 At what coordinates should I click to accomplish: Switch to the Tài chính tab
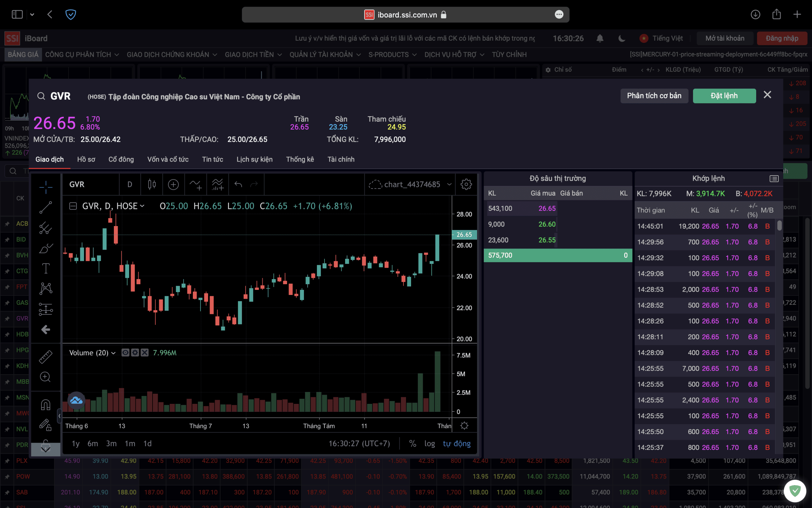[341, 159]
